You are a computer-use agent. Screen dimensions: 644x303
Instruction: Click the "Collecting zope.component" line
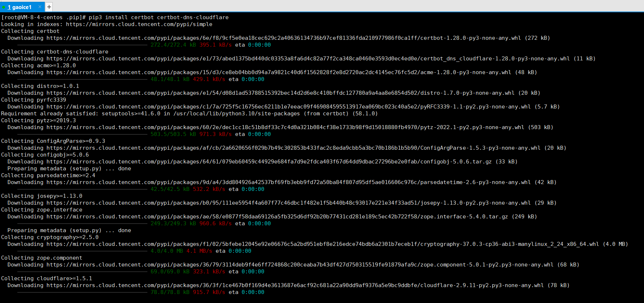pyautogui.click(x=42, y=258)
